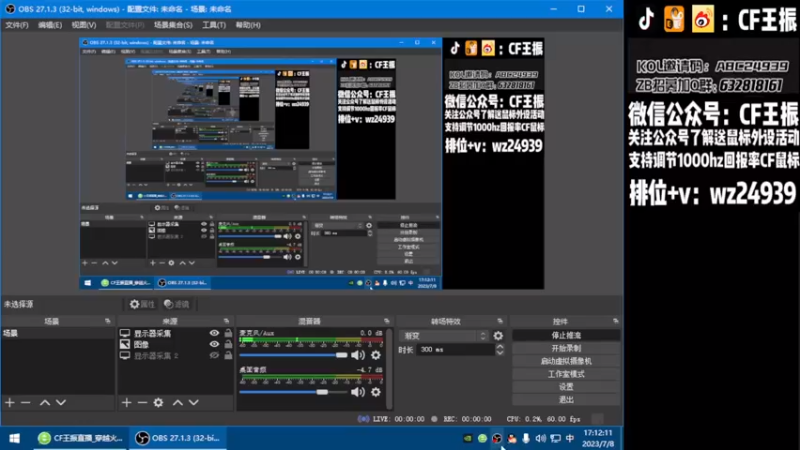
Task: Click the 滤镜 filters button
Action: [x=177, y=304]
